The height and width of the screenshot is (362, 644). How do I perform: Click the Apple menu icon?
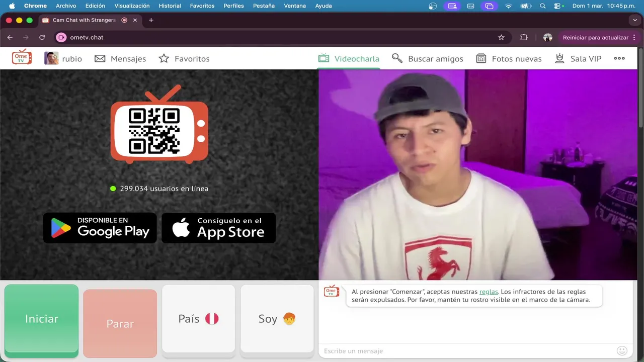pos(12,6)
